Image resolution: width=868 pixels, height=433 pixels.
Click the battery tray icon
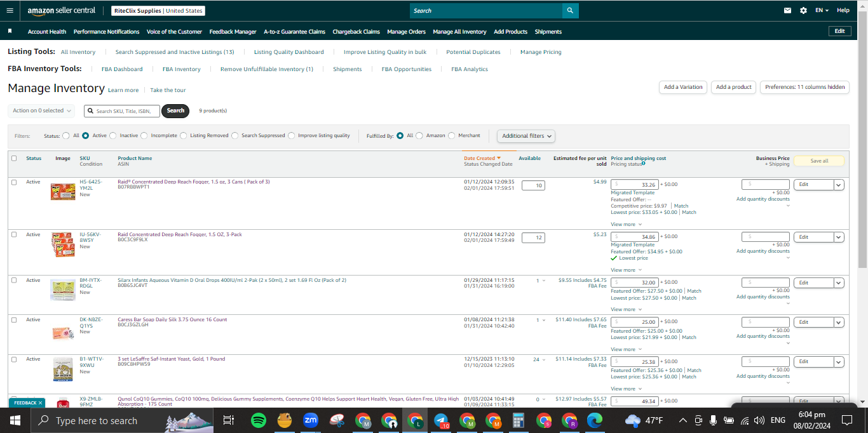(729, 420)
